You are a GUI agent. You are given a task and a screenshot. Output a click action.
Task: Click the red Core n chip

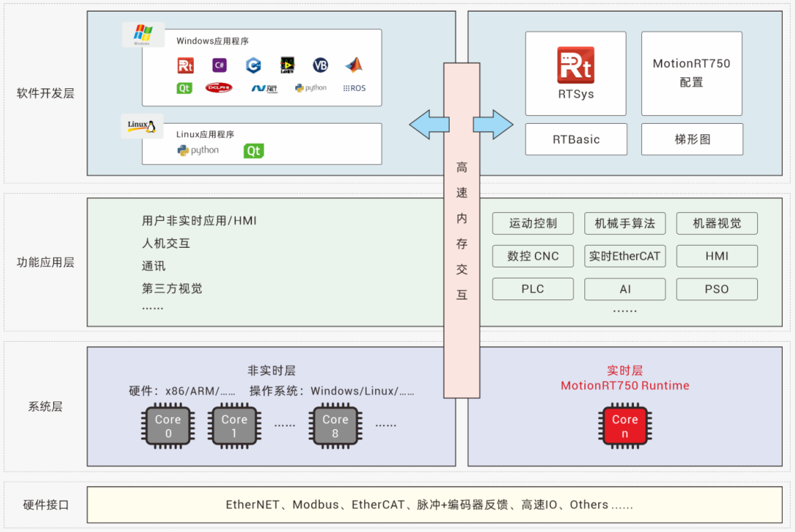624,427
